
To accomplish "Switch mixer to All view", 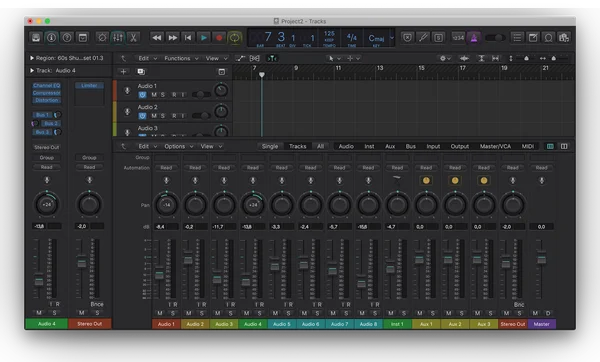I will [x=320, y=146].
